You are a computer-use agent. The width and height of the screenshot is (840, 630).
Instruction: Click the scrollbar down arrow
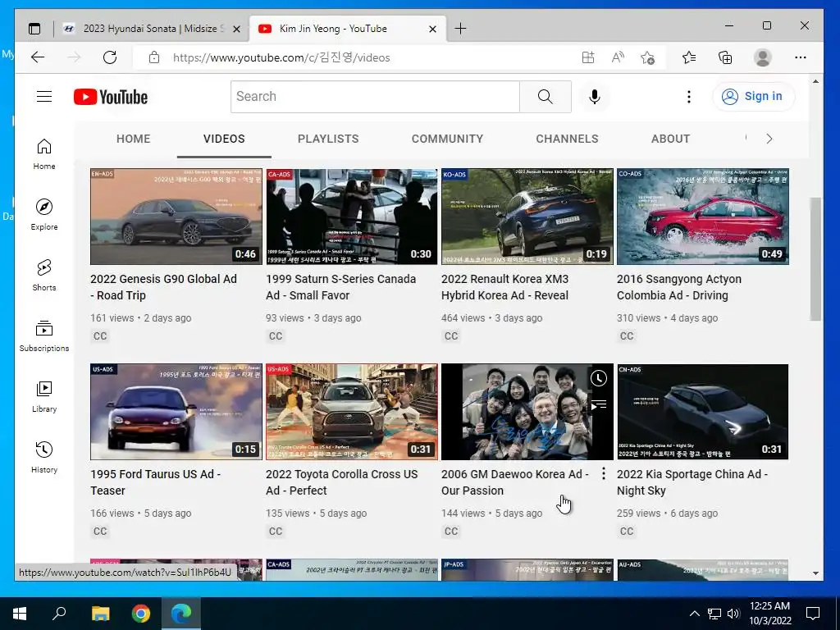coord(815,573)
